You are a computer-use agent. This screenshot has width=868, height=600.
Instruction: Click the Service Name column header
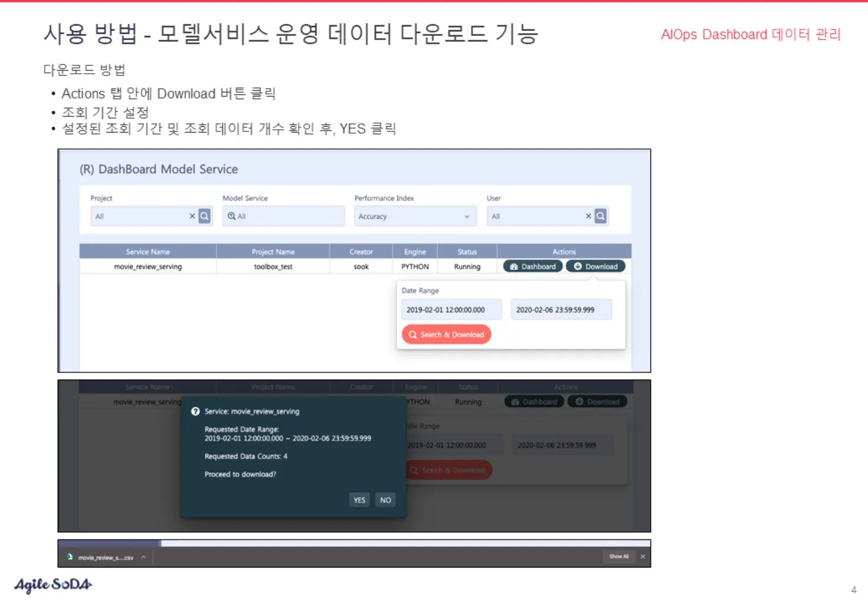148,252
